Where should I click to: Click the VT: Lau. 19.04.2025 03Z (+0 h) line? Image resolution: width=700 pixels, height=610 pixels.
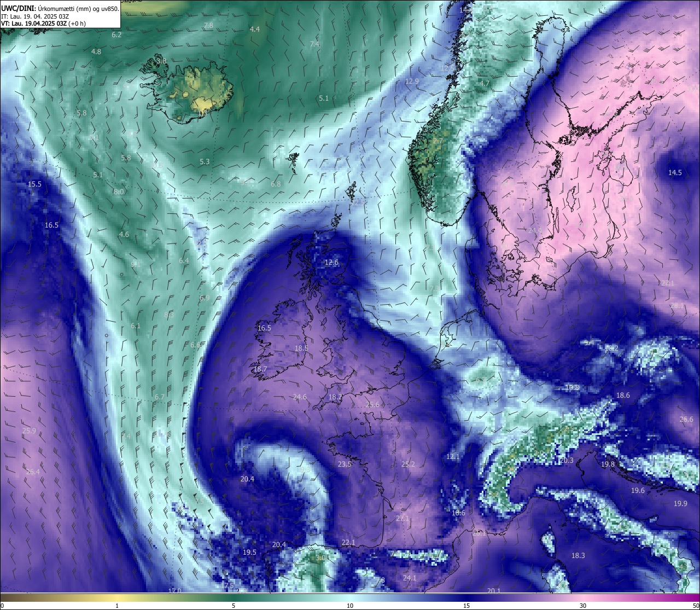coord(43,24)
